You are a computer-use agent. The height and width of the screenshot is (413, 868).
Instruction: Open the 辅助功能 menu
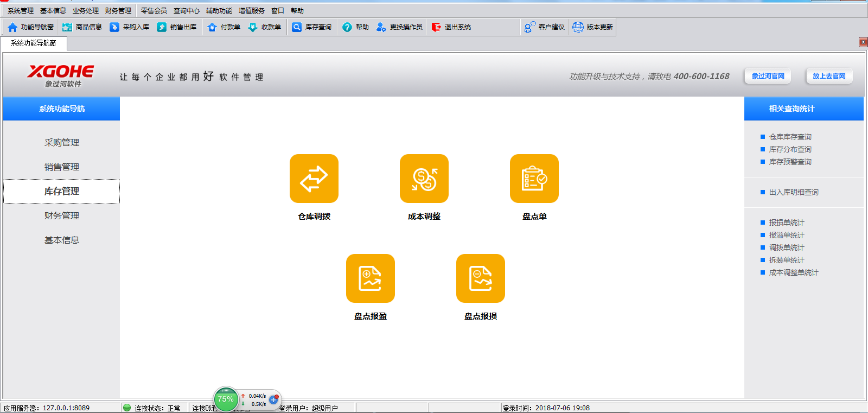pos(219,11)
